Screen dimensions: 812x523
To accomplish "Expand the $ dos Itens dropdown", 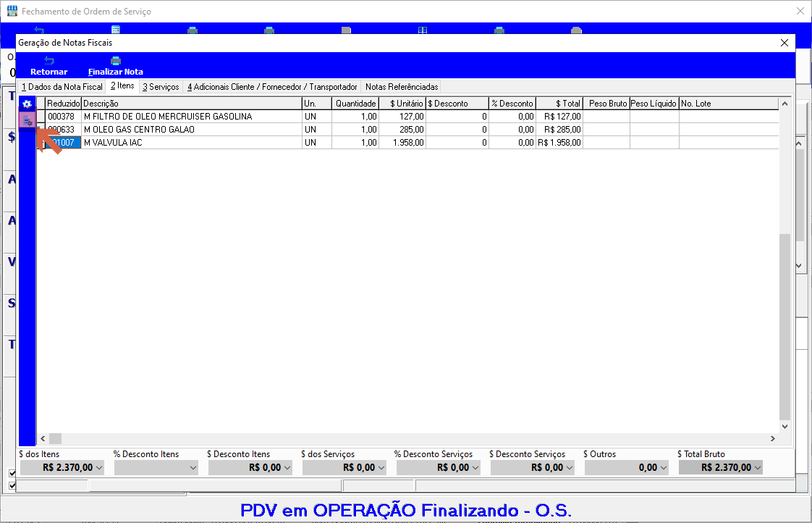I will tap(99, 467).
